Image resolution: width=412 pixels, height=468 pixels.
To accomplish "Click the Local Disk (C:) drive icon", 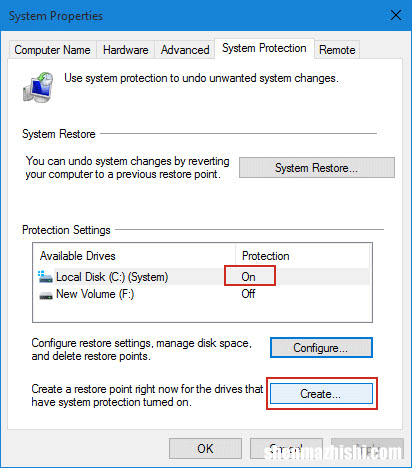I will 45,277.
